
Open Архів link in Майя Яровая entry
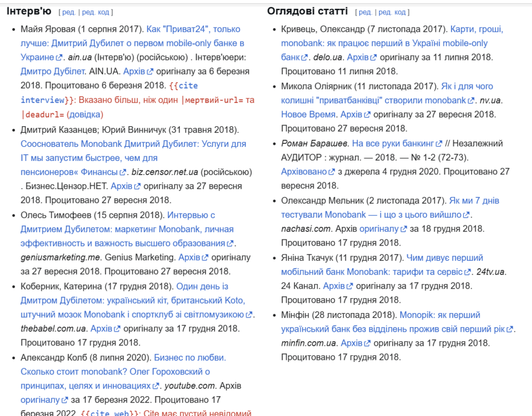click(138, 71)
